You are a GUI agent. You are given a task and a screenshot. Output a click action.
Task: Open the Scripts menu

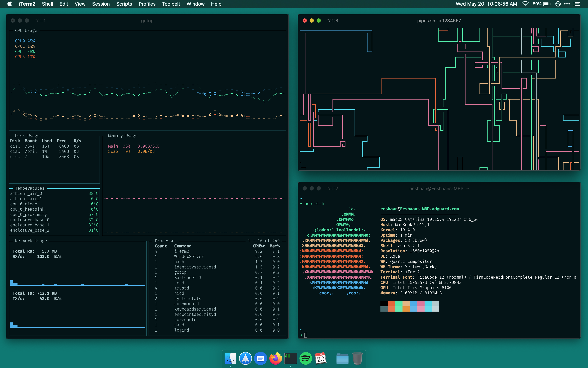[x=124, y=4]
